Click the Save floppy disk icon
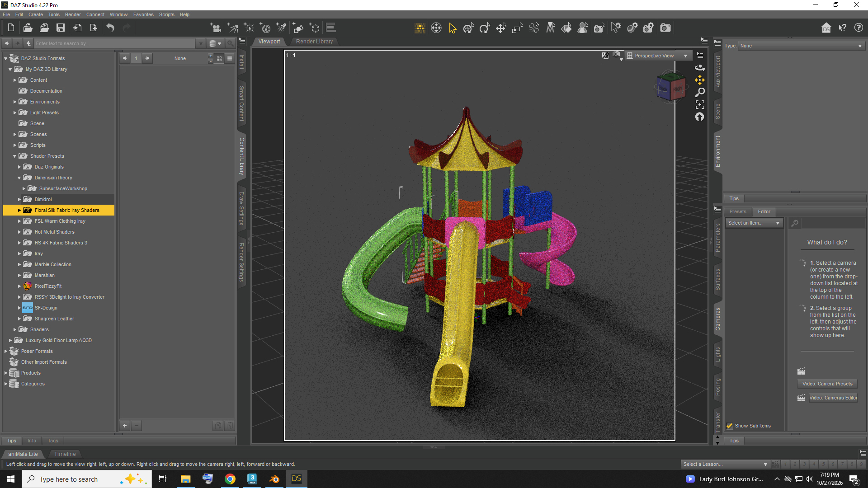Screen dimensions: 868x488 click(61, 28)
